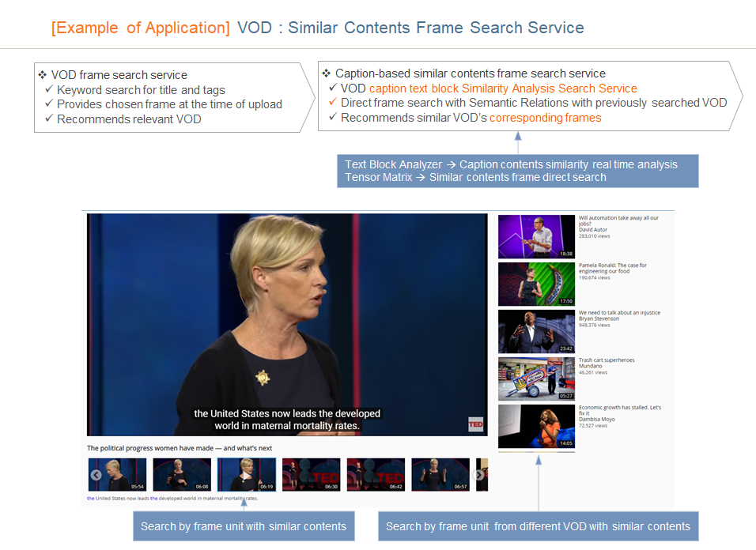Click the video title 'The political progress women have made'
The image size is (756, 550).
click(180, 448)
